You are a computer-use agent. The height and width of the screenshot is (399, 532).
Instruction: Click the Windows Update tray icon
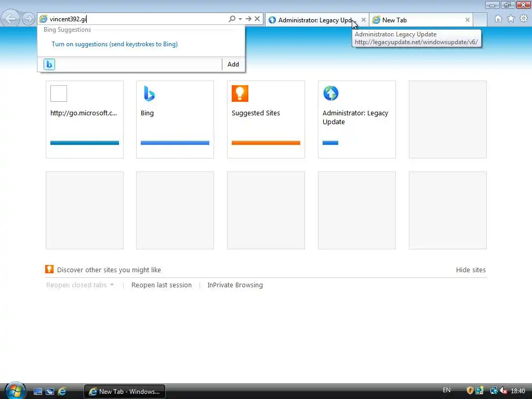(480, 391)
